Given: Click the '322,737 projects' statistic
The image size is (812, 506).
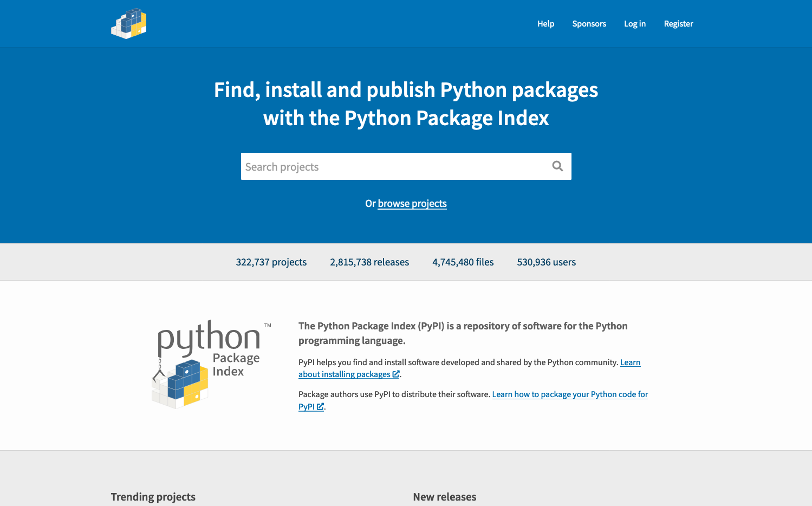Looking at the screenshot, I should point(271,262).
